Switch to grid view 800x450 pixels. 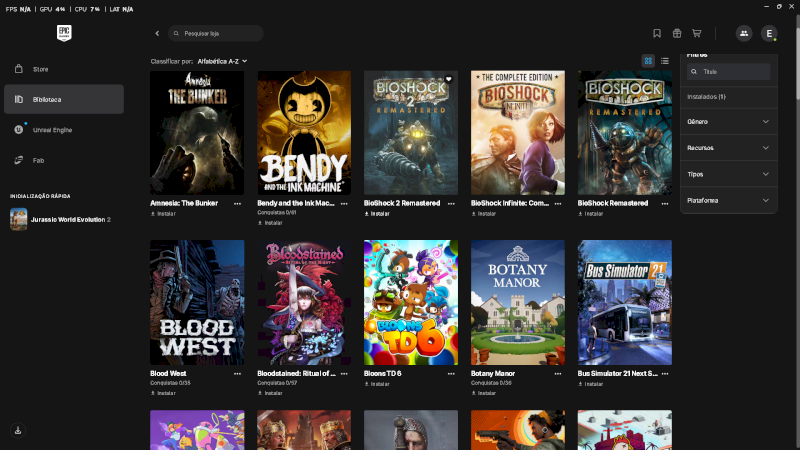648,61
